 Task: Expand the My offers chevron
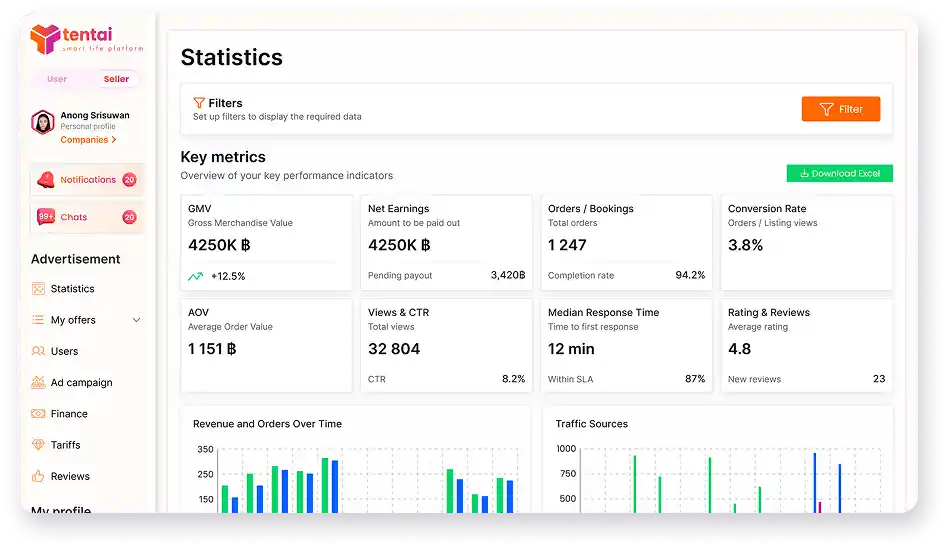(x=137, y=320)
